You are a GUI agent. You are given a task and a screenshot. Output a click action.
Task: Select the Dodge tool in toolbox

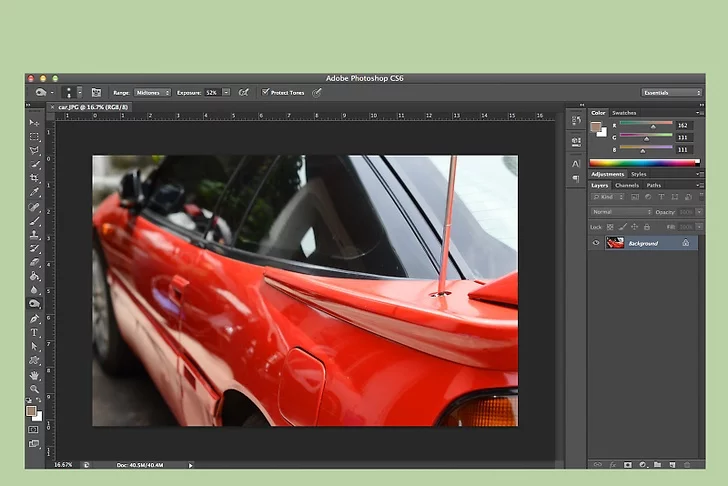point(34,303)
